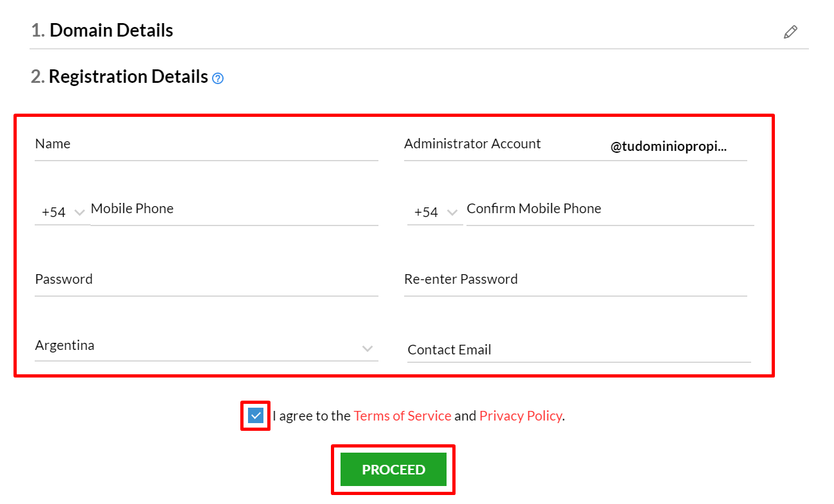Screen dimensions: 834x504
Task: Uncheck the Terms of Service agreement checkbox
Action: (256, 415)
